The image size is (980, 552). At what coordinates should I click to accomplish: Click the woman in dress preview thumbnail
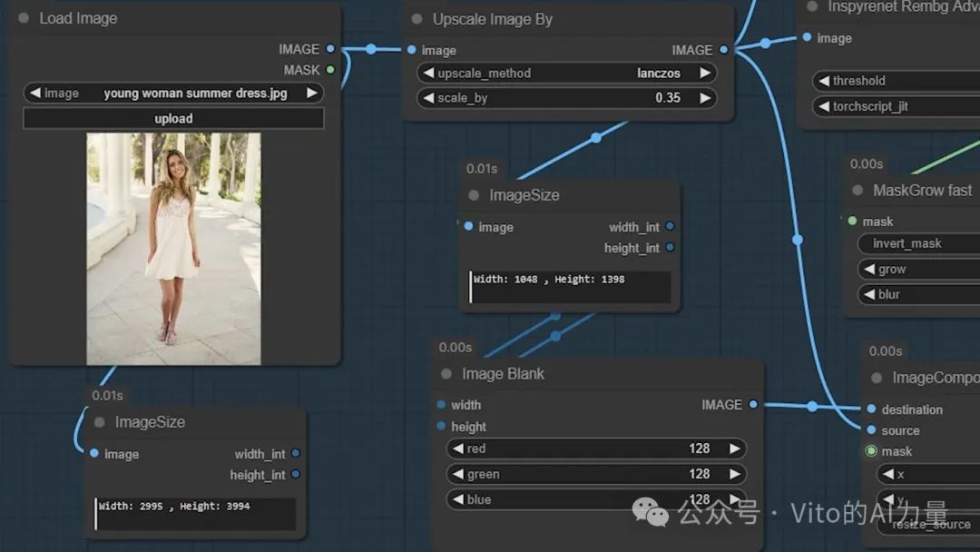click(173, 249)
